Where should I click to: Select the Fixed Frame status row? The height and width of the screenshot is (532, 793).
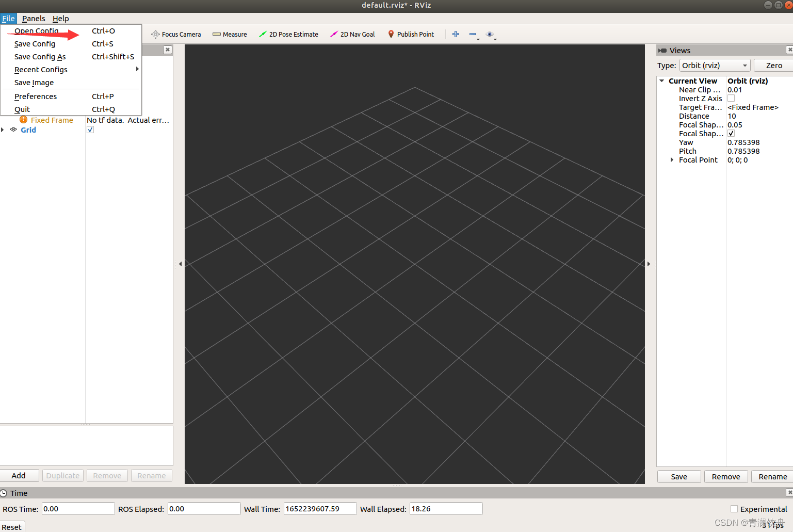coord(87,120)
